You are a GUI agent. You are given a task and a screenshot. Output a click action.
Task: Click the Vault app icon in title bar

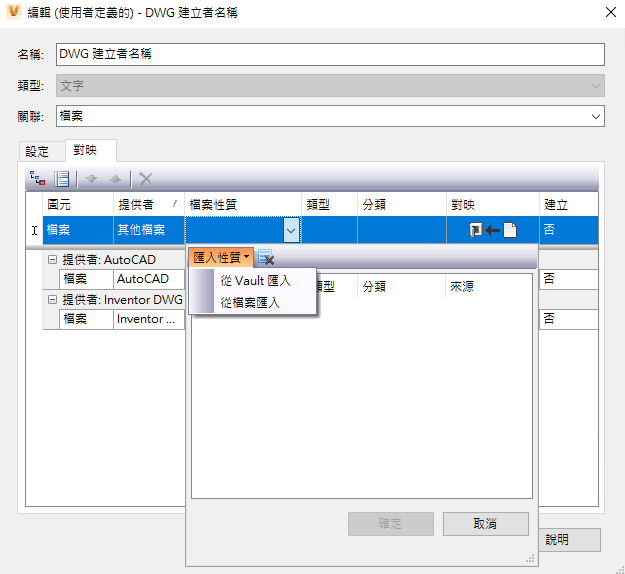14,12
